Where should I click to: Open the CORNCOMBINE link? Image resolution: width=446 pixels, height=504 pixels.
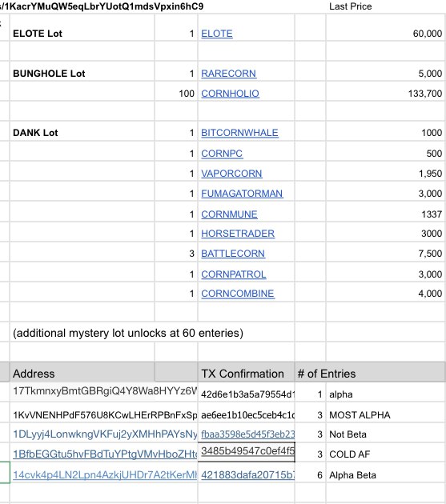[x=238, y=294]
